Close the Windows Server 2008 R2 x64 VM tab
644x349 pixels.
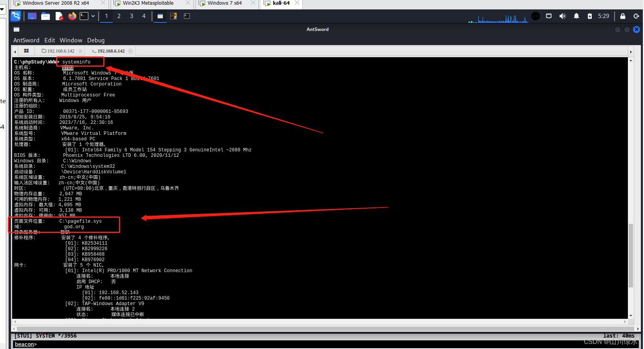point(103,3)
